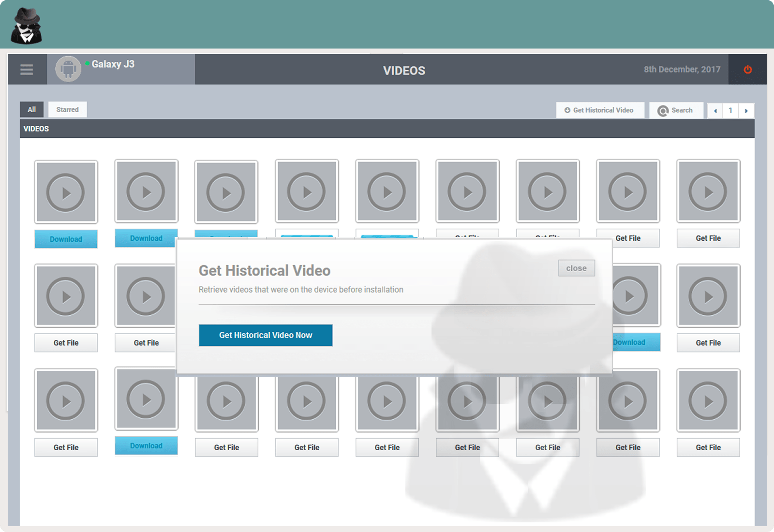Select the All videos tab
Screen dimensions: 774x532
pyautogui.click(x=31, y=109)
